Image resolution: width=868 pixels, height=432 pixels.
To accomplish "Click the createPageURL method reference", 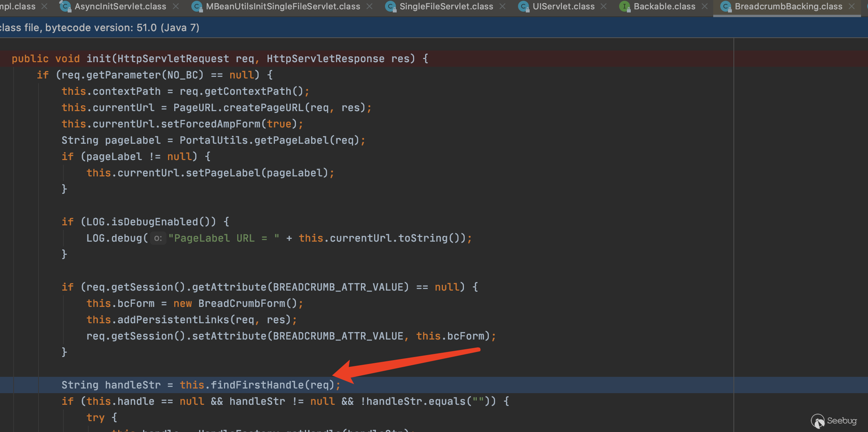I will pos(263,108).
